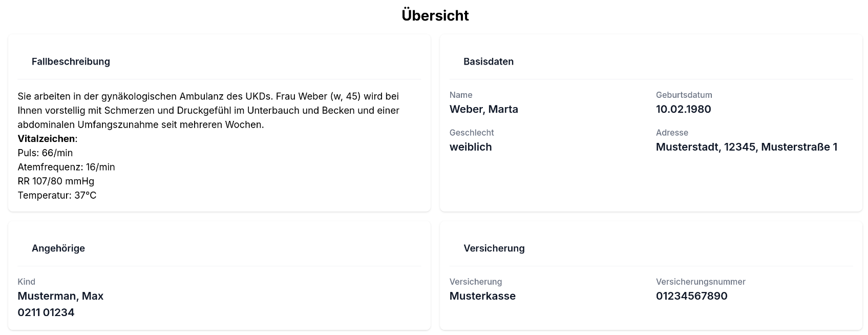Click the Übersicht page heading

click(x=435, y=15)
